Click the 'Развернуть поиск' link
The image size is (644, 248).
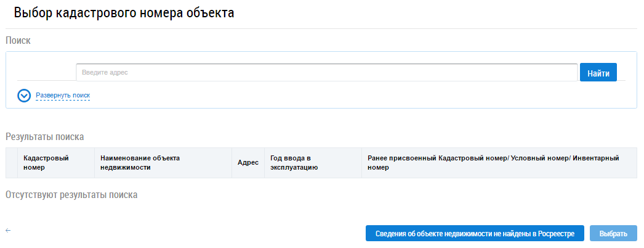pyautogui.click(x=63, y=96)
